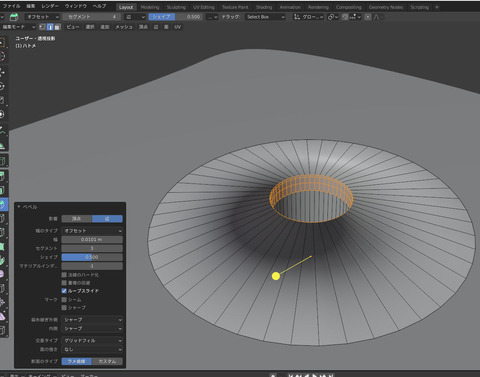Select the Rotate tool in left toolbar
The width and height of the screenshot is (480, 377).
(x=3, y=86)
